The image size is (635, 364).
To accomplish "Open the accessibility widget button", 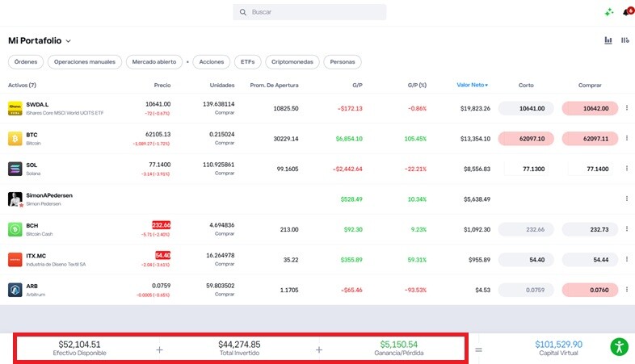I will coord(619,347).
